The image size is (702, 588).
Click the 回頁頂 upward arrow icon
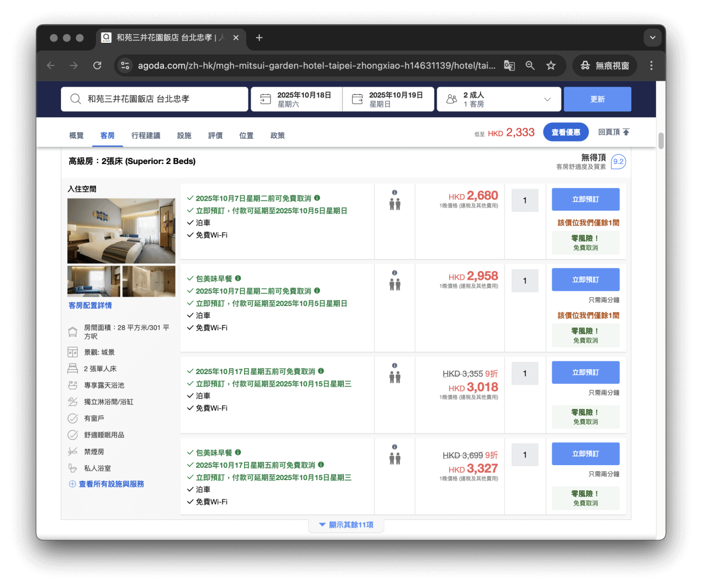(x=627, y=132)
